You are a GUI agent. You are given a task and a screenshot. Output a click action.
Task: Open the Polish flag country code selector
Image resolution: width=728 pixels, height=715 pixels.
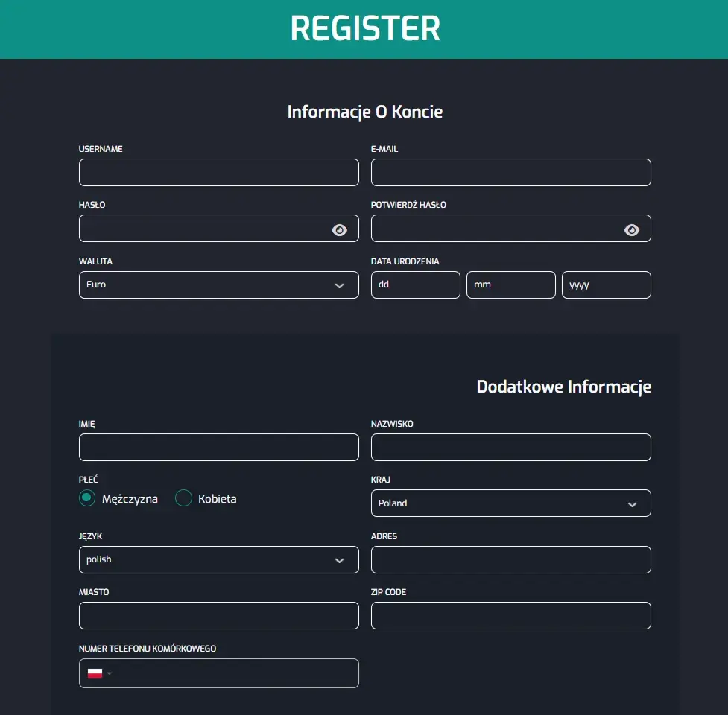pyautogui.click(x=99, y=673)
